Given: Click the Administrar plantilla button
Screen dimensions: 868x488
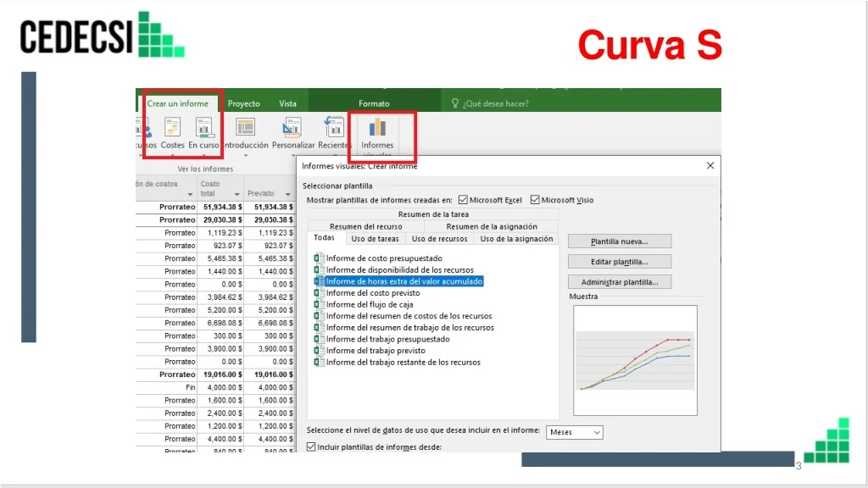Looking at the screenshot, I should [620, 282].
